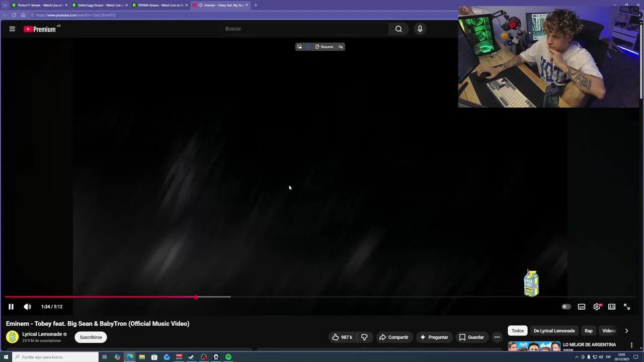Image resolution: width=644 pixels, height=362 pixels.
Task: Open system volume control in tray
Action: (x=601, y=357)
